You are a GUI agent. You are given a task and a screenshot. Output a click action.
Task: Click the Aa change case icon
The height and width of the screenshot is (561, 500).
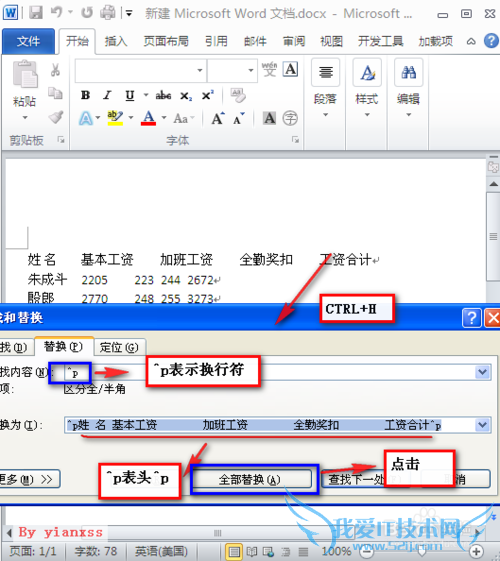point(181,118)
